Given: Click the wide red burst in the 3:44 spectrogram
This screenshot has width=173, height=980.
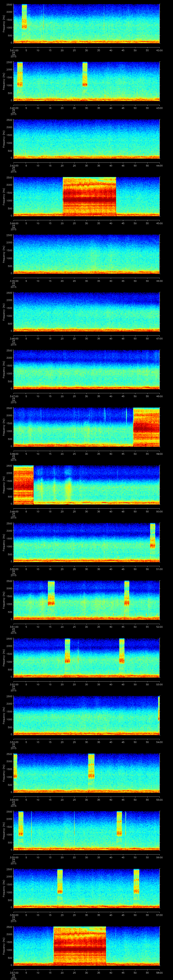Looking at the screenshot, I should click(89, 196).
